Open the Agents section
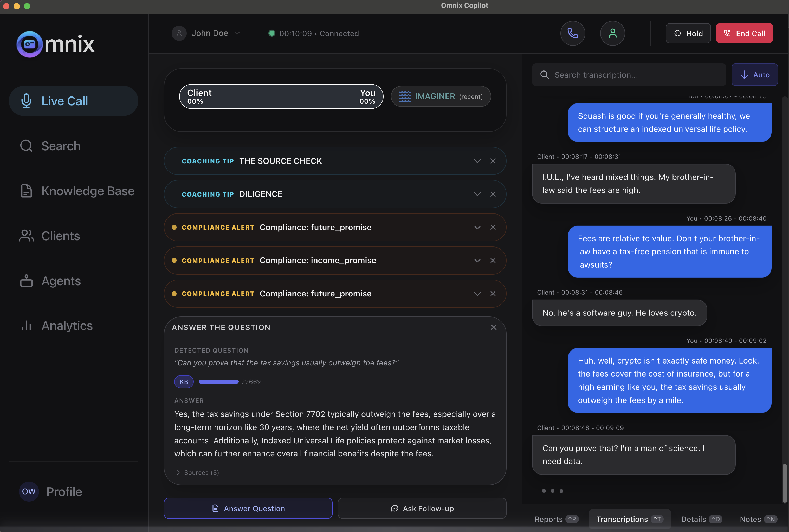The height and width of the screenshot is (532, 789). 61,281
